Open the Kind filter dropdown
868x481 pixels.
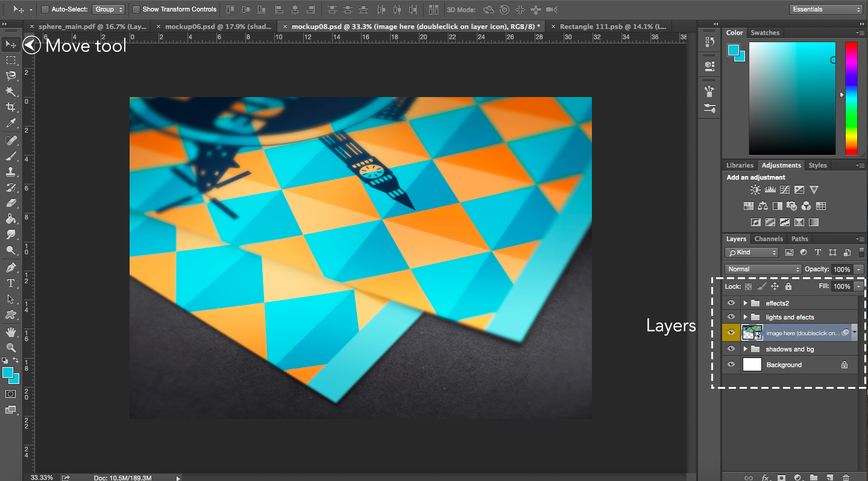click(x=752, y=253)
